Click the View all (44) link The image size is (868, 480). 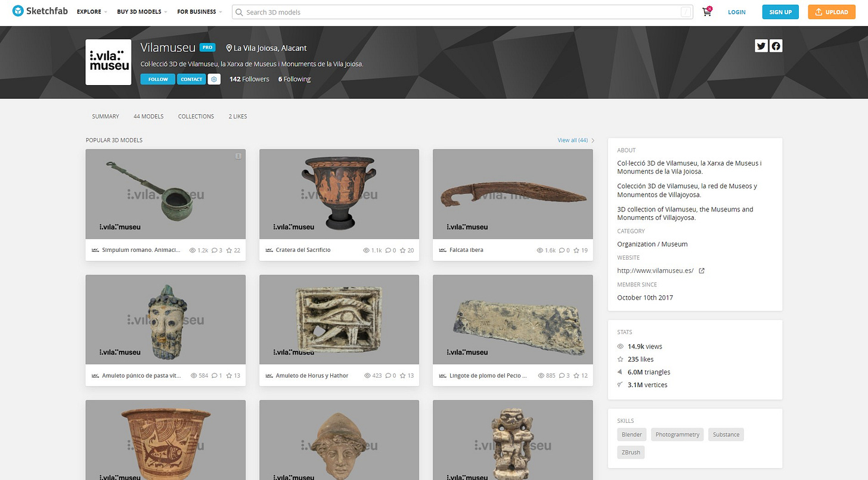[576, 141]
